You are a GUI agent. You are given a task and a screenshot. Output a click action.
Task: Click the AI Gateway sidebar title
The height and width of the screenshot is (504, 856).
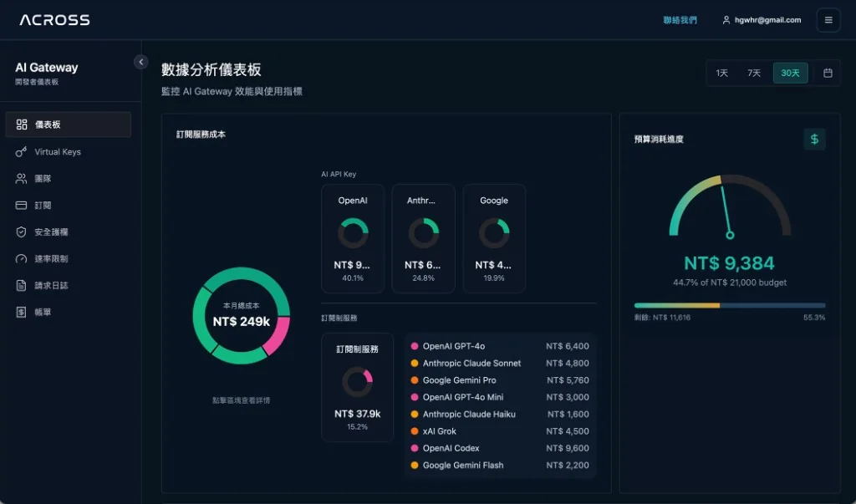(x=47, y=68)
